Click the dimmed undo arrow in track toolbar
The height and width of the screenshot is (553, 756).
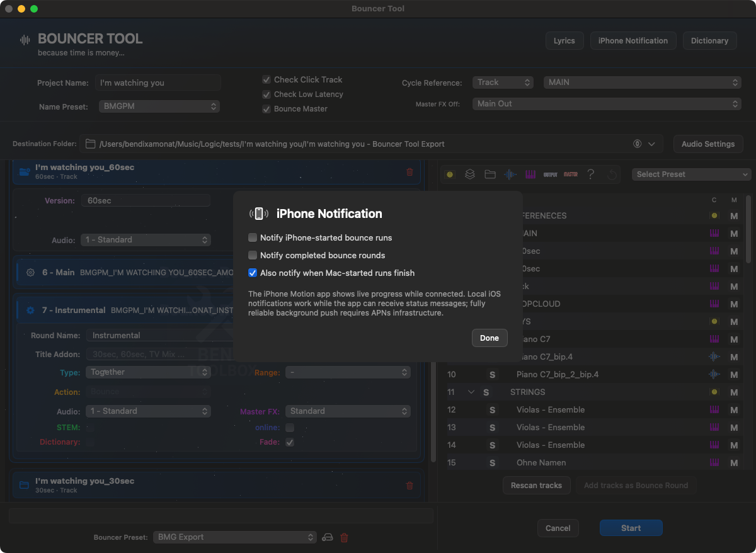[611, 174]
